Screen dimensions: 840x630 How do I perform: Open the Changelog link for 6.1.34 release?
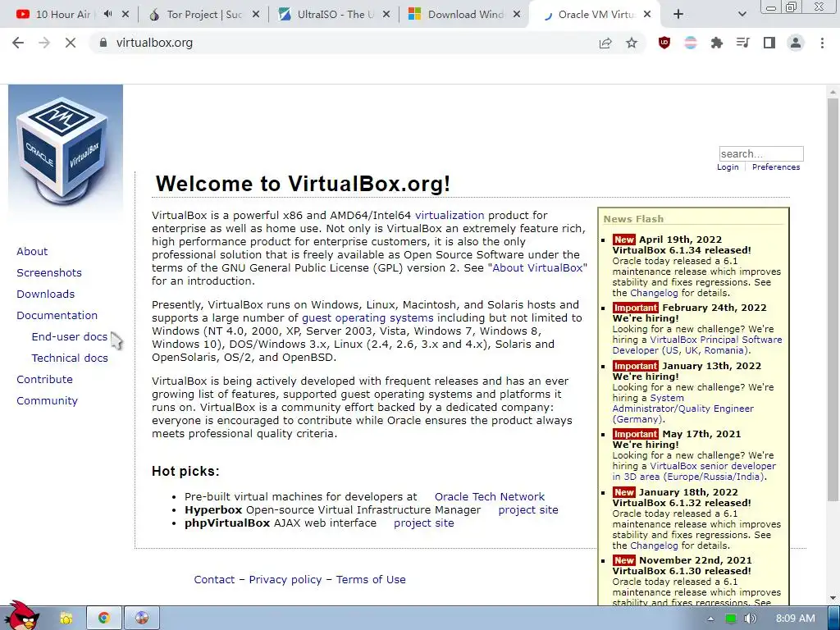point(654,293)
